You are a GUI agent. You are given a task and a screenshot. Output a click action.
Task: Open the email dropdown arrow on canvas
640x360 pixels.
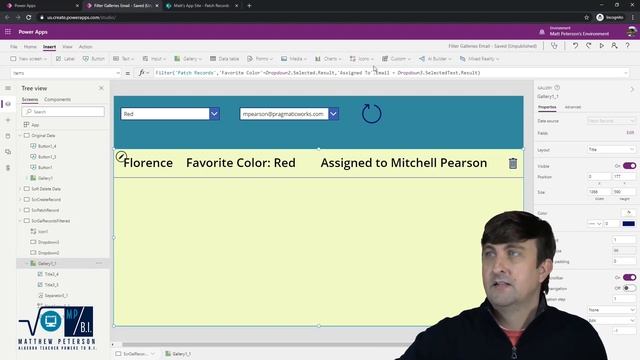[333, 114]
